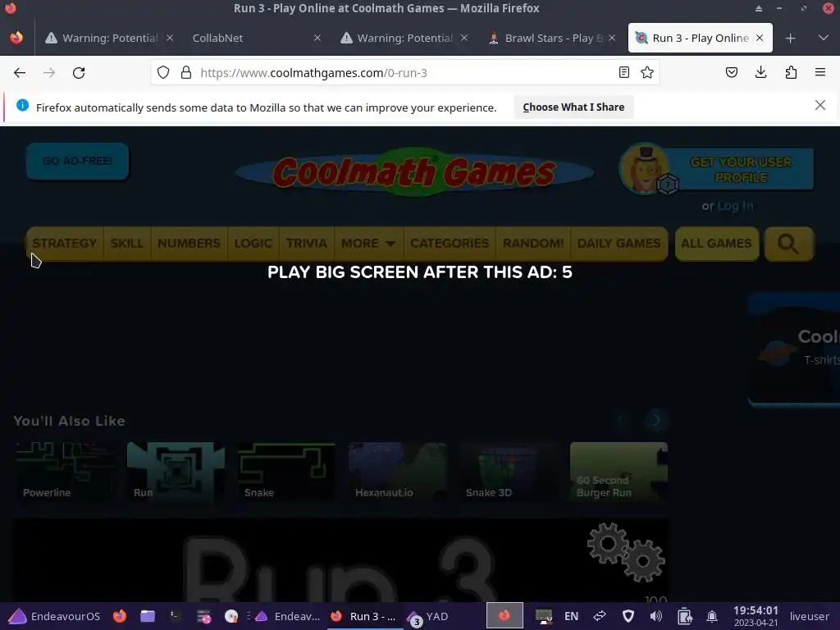Open the Firefox downloads panel

[760, 72]
